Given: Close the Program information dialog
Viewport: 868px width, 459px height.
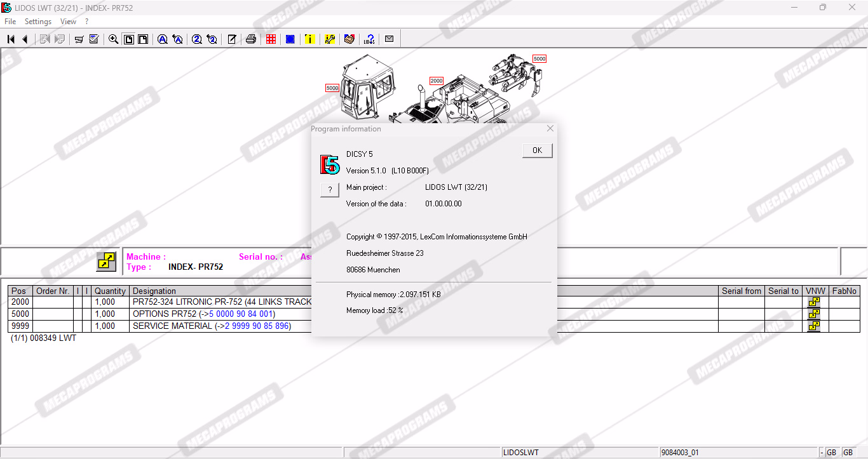Looking at the screenshot, I should pyautogui.click(x=550, y=128).
